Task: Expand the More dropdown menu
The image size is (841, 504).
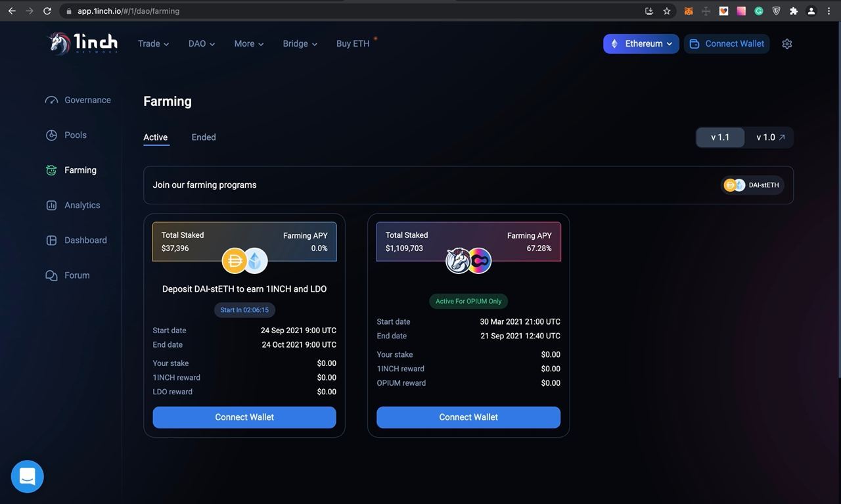Action: pyautogui.click(x=249, y=43)
